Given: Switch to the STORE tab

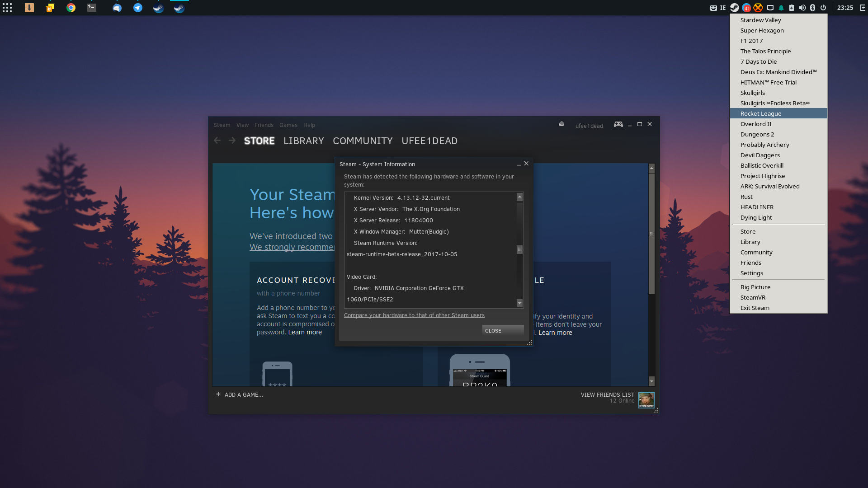Looking at the screenshot, I should 259,141.
